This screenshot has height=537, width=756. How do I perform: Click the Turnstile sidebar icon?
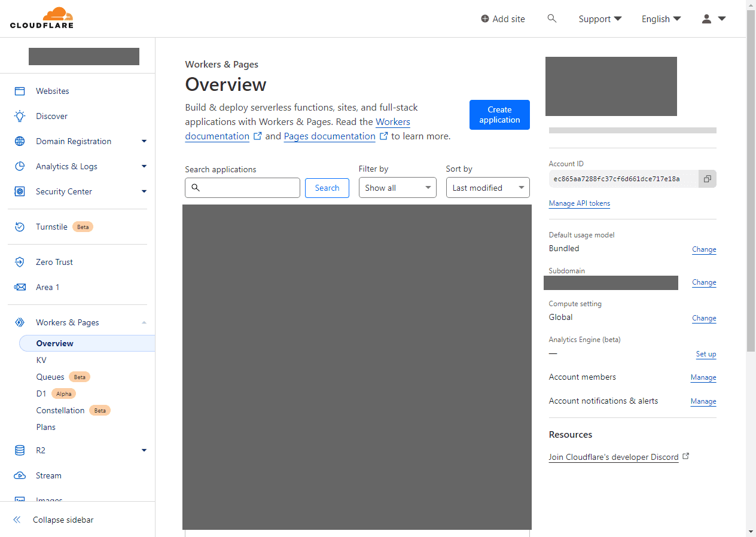pos(20,227)
